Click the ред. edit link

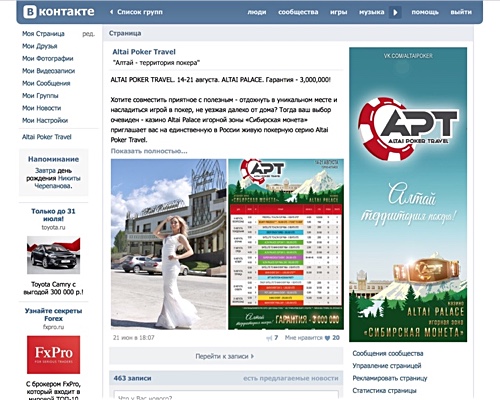pos(89,34)
